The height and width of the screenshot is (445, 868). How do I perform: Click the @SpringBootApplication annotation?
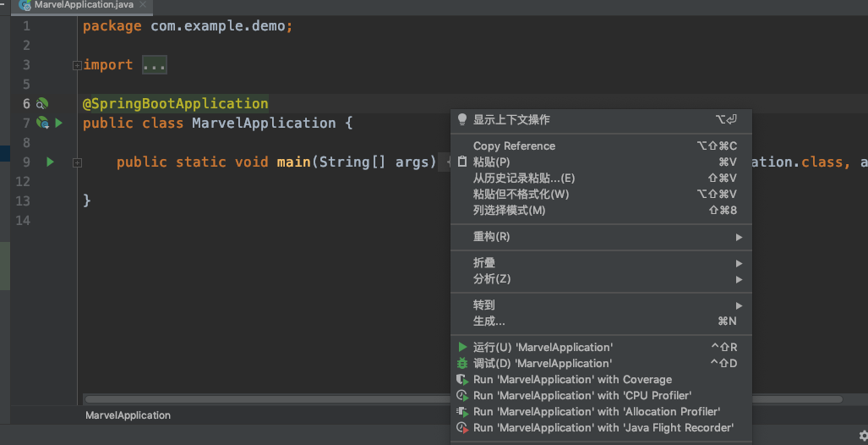[x=176, y=103]
